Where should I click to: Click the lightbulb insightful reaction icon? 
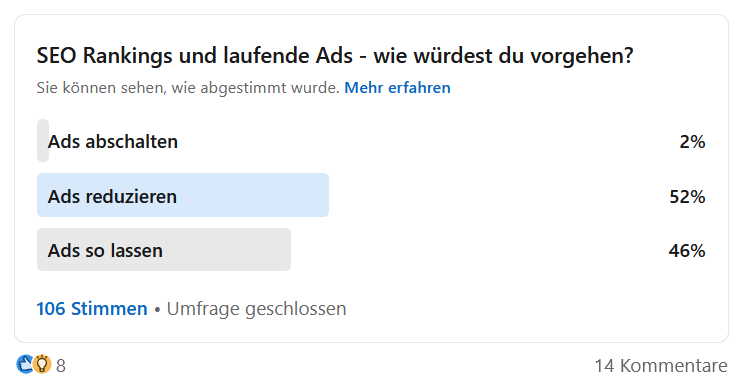click(42, 364)
